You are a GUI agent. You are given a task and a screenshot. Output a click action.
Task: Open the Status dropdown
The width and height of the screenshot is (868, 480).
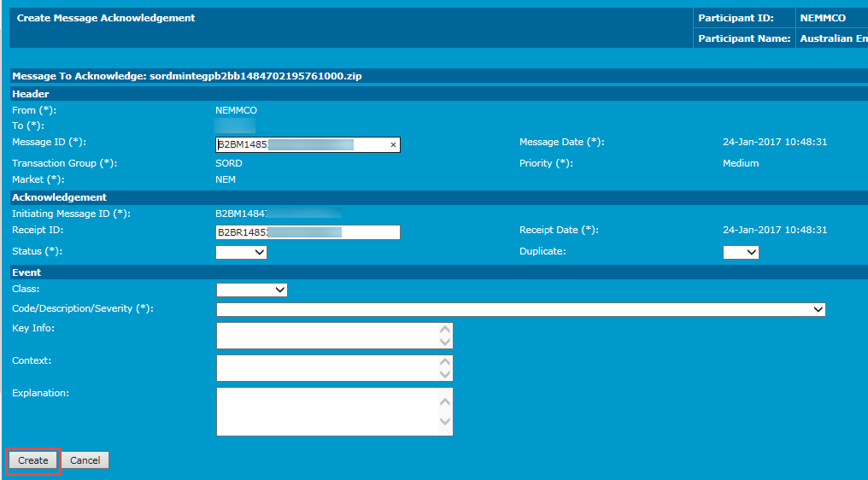pos(242,252)
